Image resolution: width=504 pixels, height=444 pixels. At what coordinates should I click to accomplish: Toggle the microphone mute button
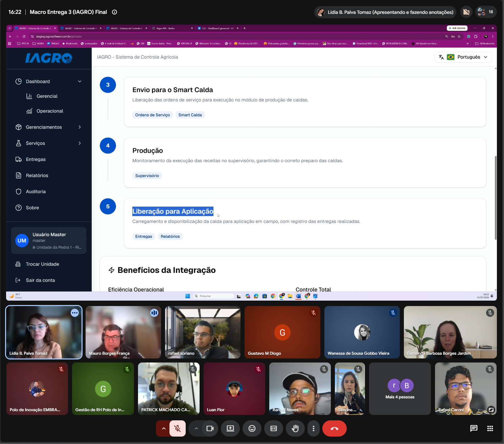177,428
